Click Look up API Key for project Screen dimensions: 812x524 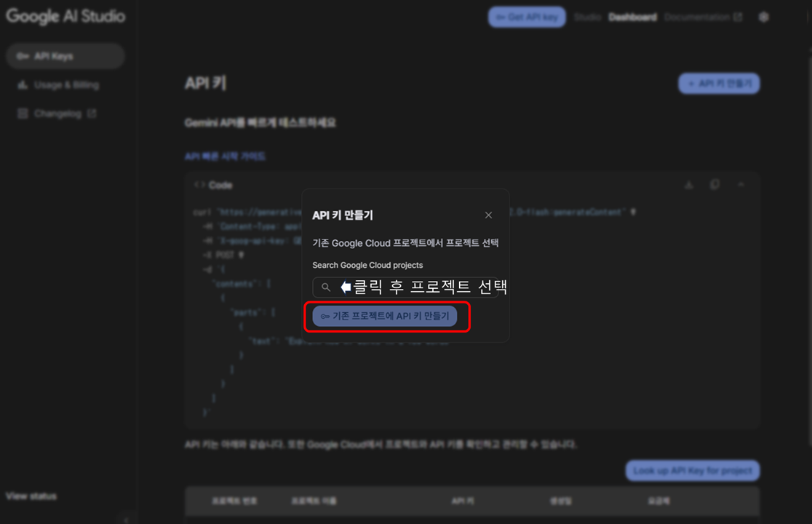[693, 471]
